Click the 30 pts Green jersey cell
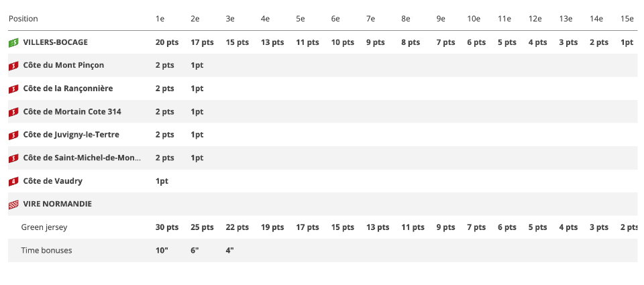Screen dimensions: 644x285 click(x=167, y=227)
